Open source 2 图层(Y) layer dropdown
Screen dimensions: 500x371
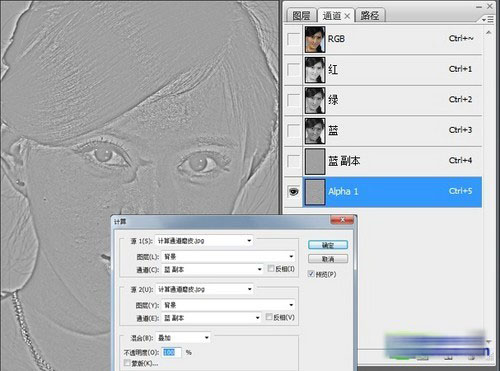tap(228, 305)
